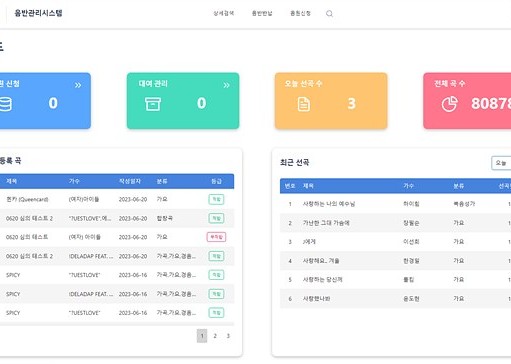Select the 사랑하는 나의 예수님 row in recent list
This screenshot has height=364, width=511.
[x=395, y=204]
